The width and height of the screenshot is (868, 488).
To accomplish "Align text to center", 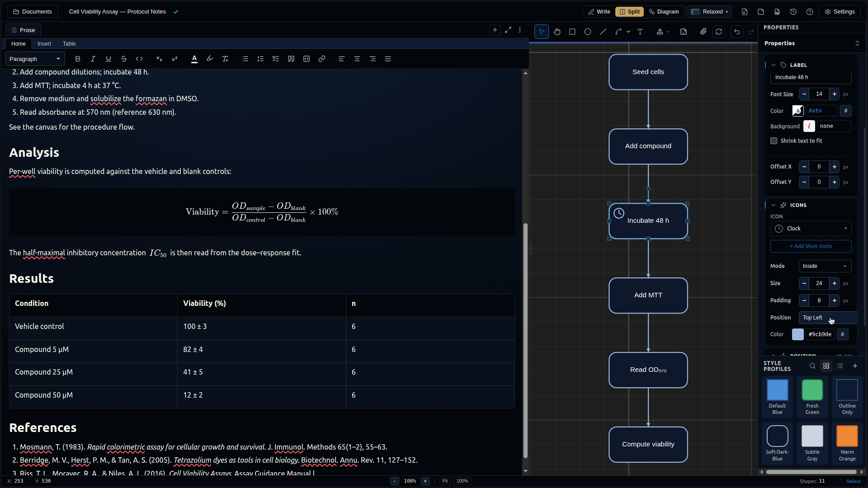I will (x=357, y=59).
